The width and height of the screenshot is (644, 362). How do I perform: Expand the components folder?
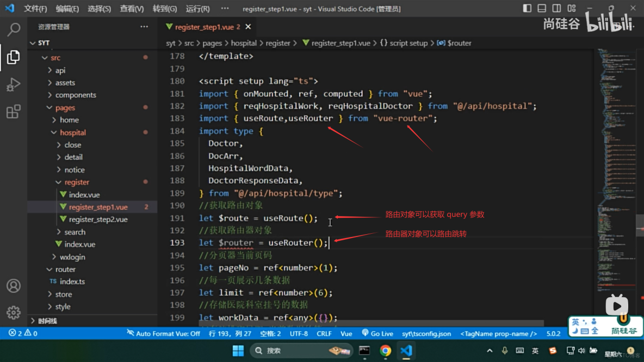click(x=75, y=95)
